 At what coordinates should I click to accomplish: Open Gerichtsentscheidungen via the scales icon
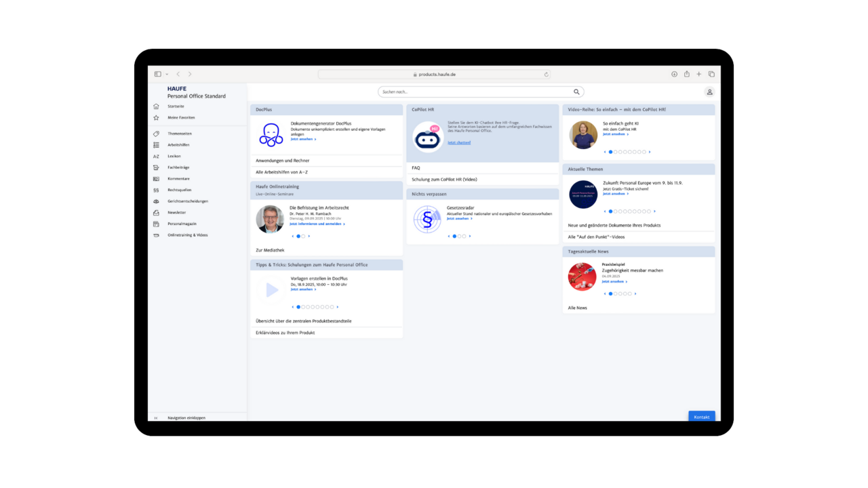(156, 201)
